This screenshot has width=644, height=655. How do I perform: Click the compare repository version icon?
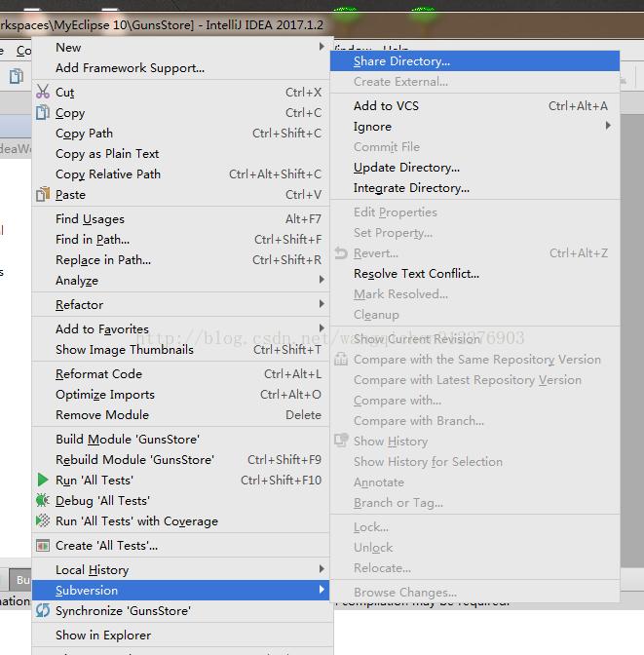[341, 359]
